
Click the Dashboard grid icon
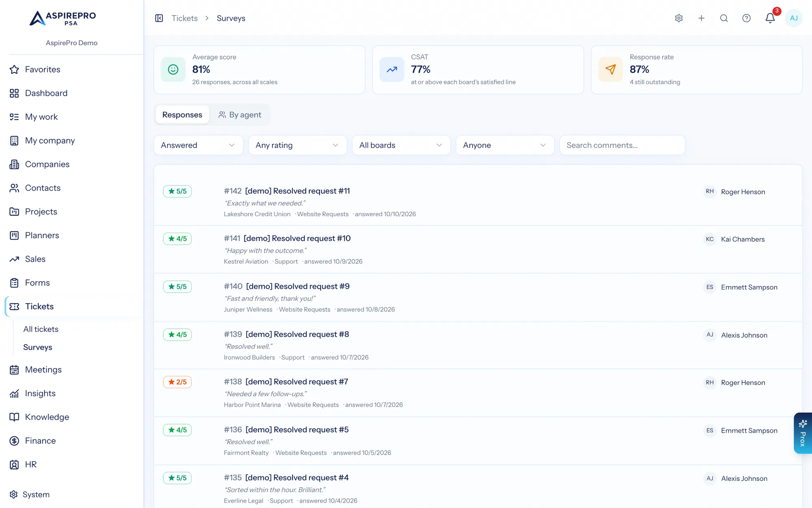point(14,93)
